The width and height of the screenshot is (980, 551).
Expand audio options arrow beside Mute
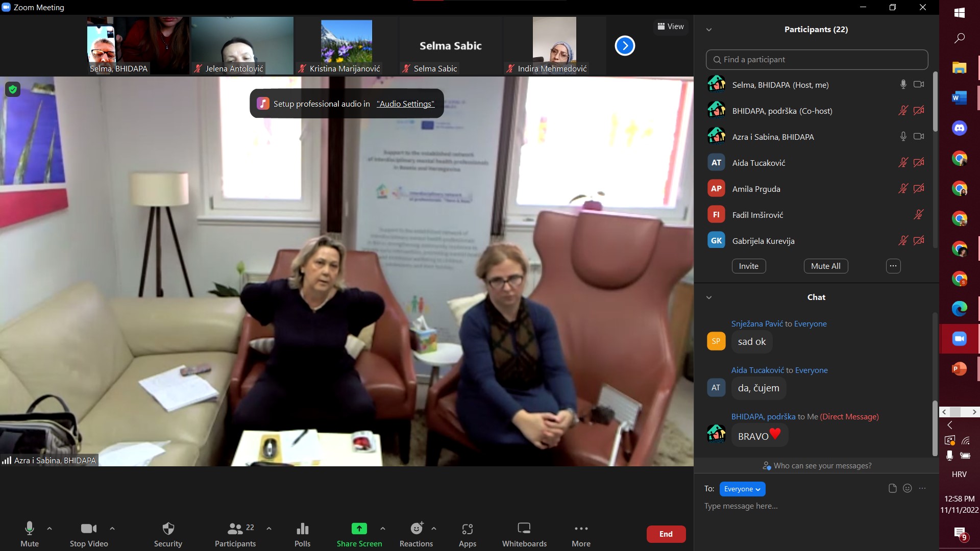[x=50, y=529]
